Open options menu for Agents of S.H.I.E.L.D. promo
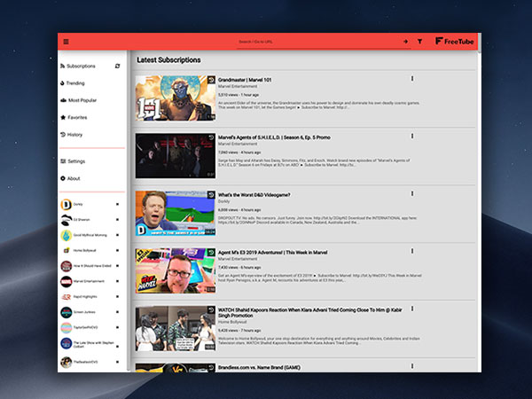Viewport: 532px width, 399px height. click(x=412, y=136)
